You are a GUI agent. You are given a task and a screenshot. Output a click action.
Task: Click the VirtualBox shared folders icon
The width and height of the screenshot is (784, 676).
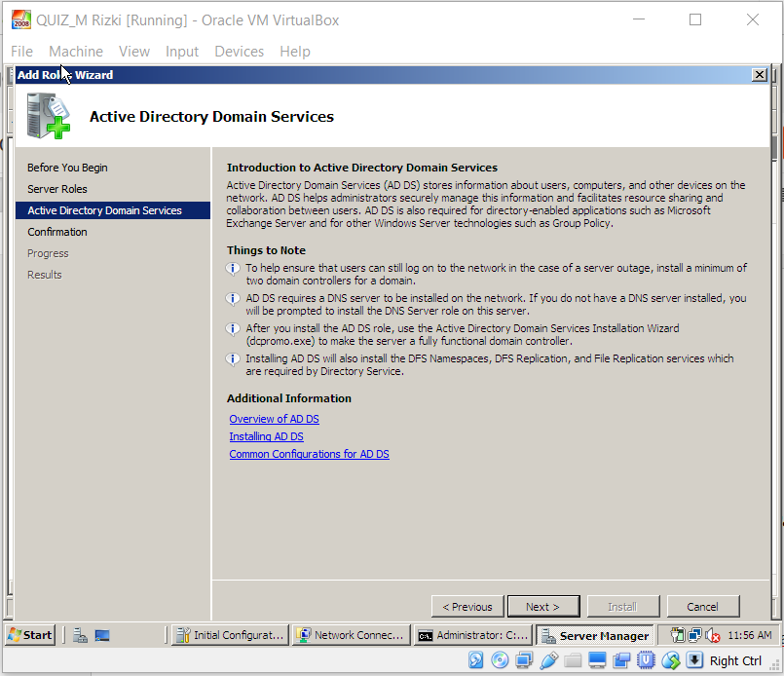(x=573, y=660)
